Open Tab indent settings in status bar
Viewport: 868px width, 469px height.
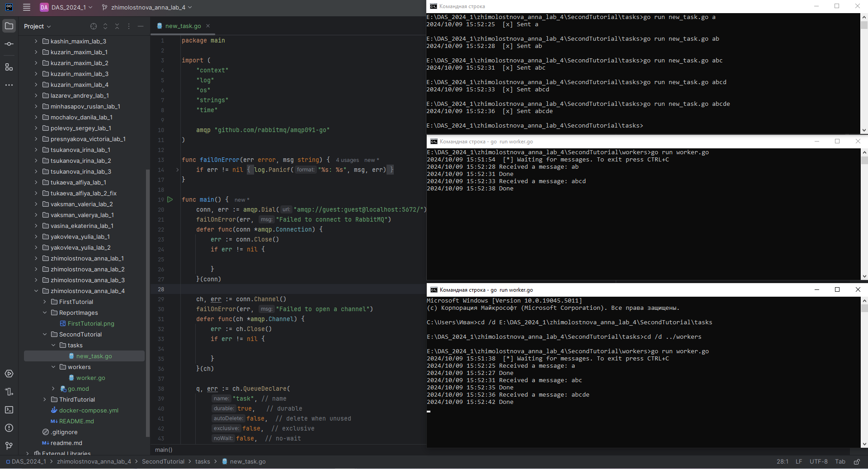840,462
